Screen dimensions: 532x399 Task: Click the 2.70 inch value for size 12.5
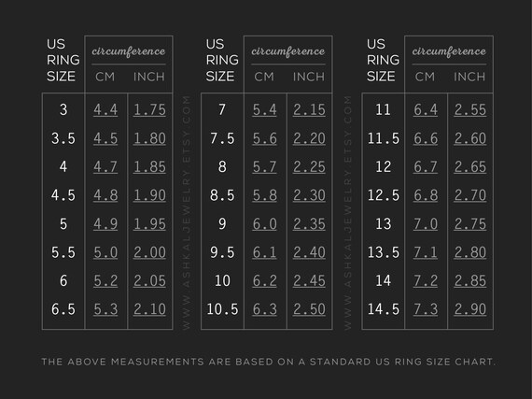[x=469, y=195]
